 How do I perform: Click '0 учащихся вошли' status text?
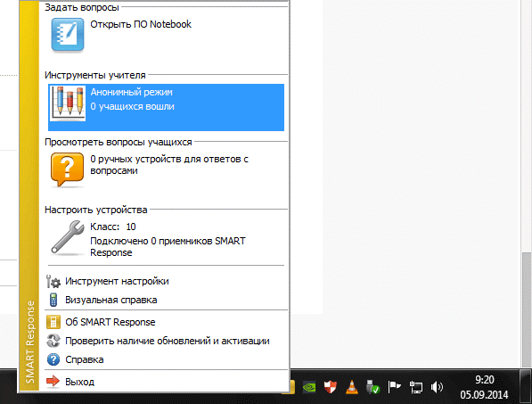pyautogui.click(x=132, y=106)
